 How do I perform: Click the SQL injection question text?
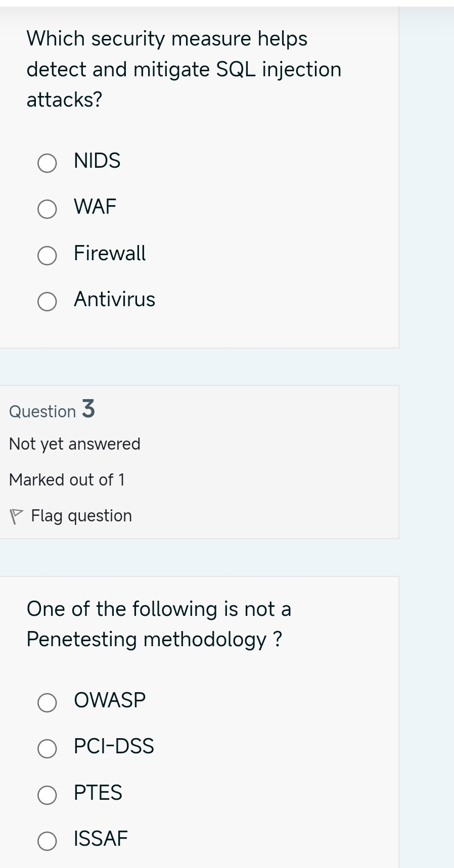point(184,69)
